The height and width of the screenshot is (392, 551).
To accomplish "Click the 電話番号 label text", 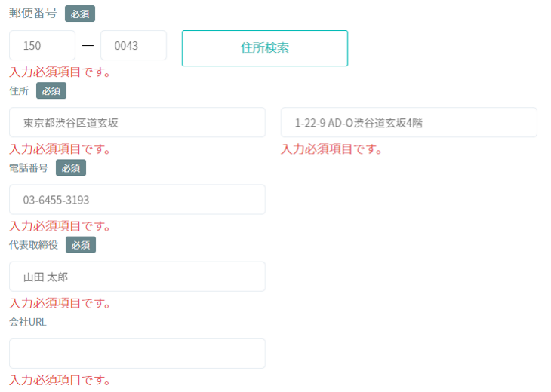I will 29,168.
